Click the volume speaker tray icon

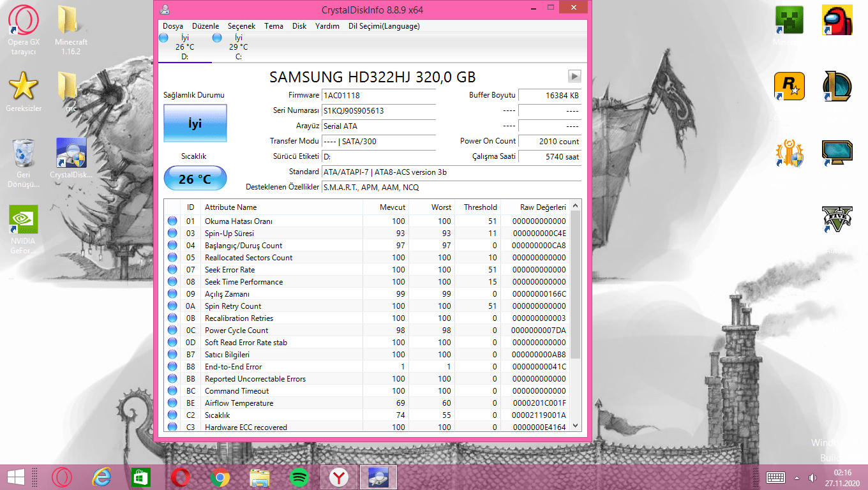tap(812, 477)
